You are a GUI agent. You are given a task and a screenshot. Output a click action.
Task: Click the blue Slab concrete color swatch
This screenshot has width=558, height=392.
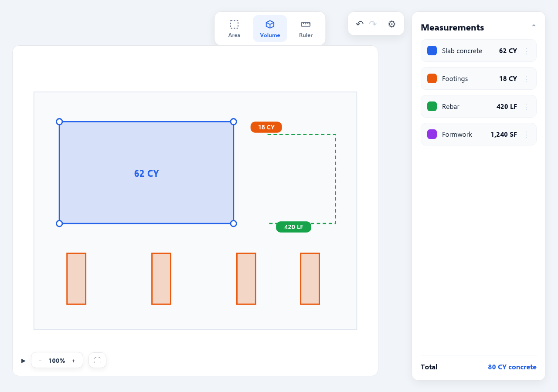tap(432, 51)
